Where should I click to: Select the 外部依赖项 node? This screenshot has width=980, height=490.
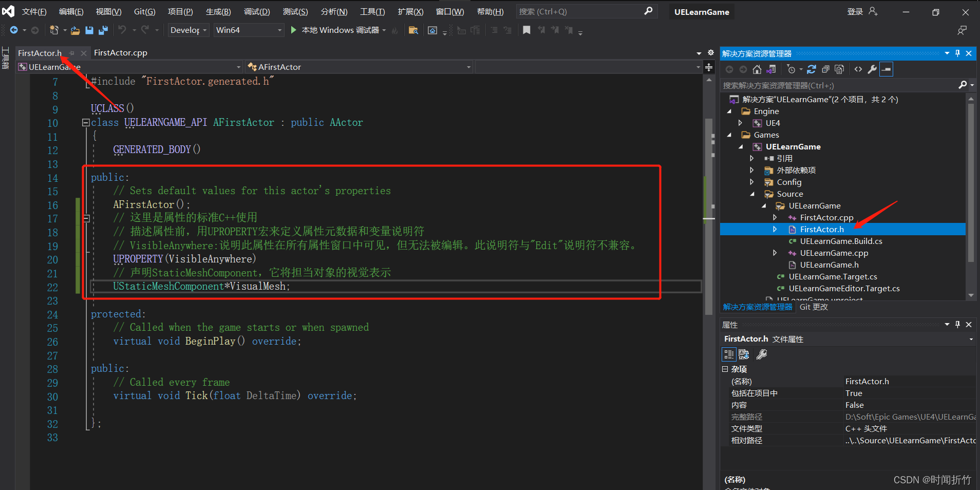[x=796, y=171]
